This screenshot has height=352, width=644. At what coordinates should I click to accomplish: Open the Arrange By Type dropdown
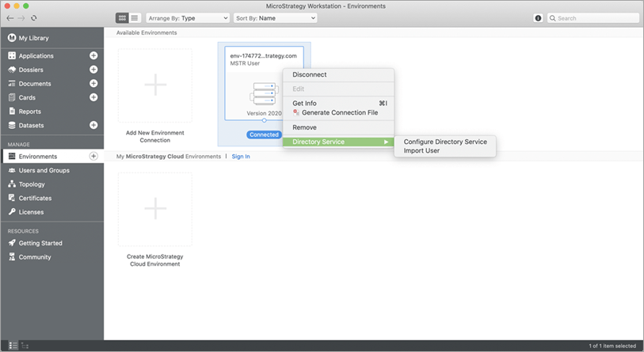188,17
